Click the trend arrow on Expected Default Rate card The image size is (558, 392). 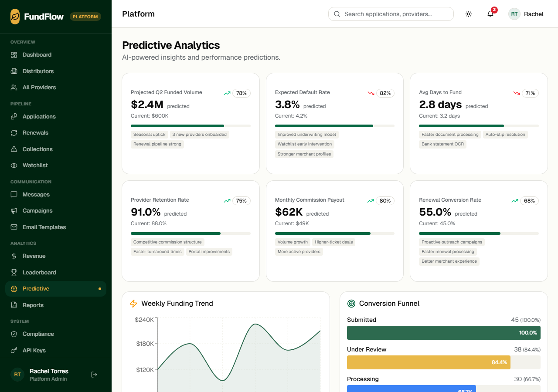click(x=371, y=93)
